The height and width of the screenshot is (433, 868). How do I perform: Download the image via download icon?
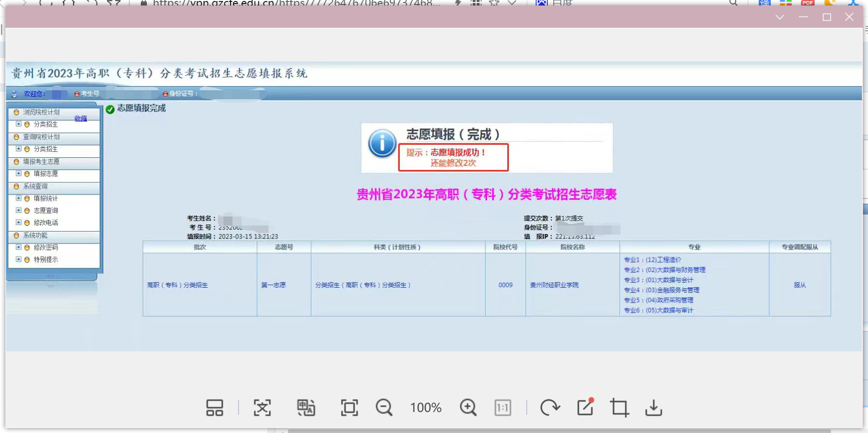tap(654, 407)
